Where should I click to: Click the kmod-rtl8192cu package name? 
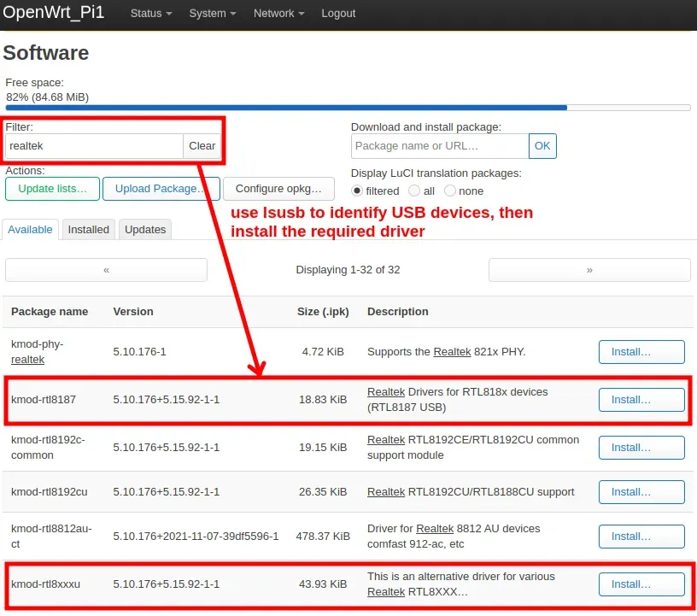pyautogui.click(x=50, y=492)
